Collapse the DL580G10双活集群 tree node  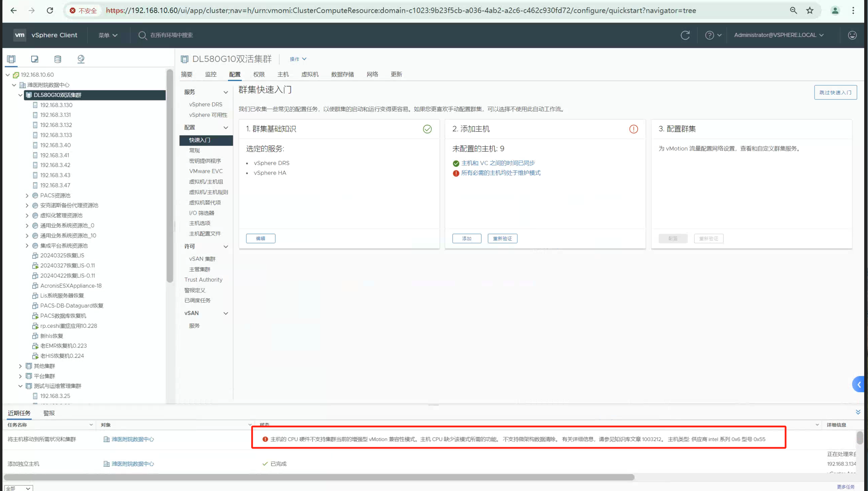click(x=20, y=95)
